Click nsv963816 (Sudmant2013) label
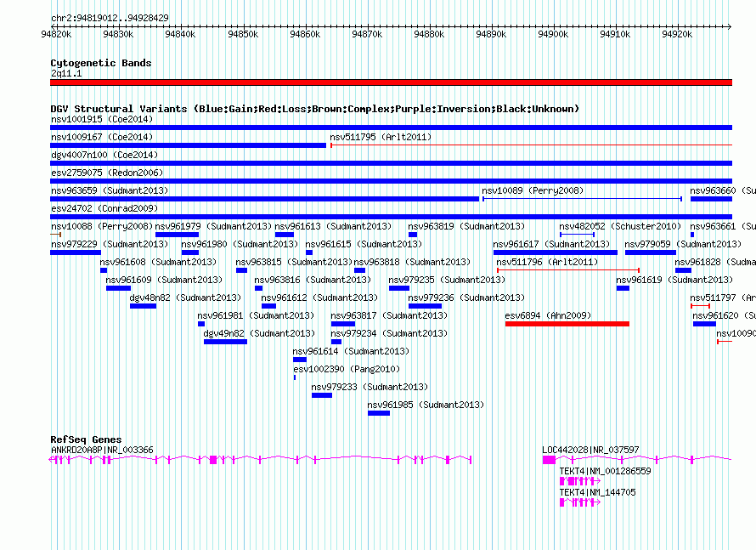This screenshot has height=550, width=756. [313, 280]
